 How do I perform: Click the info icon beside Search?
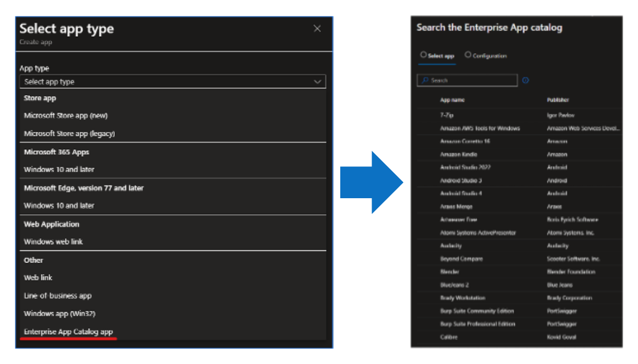(x=526, y=80)
